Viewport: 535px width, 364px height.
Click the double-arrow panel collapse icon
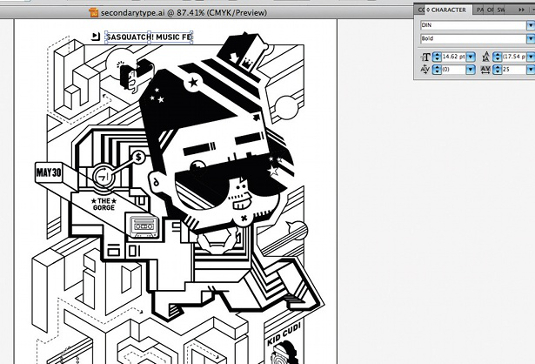pos(521,10)
